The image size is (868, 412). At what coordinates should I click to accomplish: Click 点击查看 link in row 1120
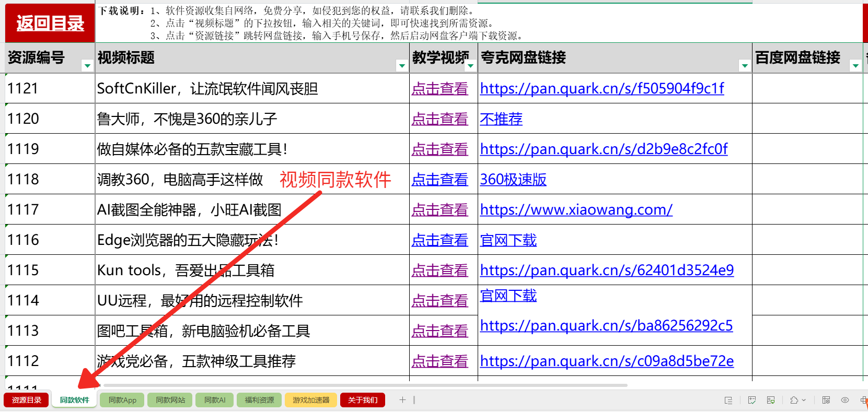click(440, 119)
